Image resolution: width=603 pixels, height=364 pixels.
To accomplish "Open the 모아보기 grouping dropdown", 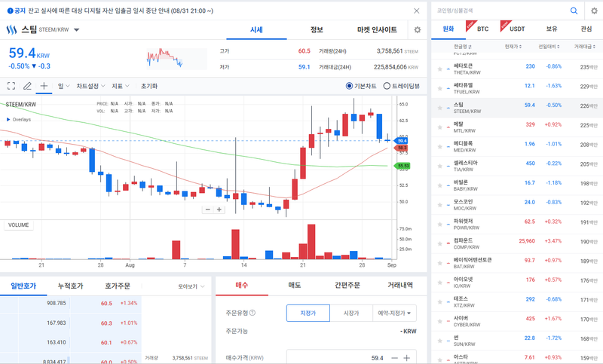I will point(191,286).
